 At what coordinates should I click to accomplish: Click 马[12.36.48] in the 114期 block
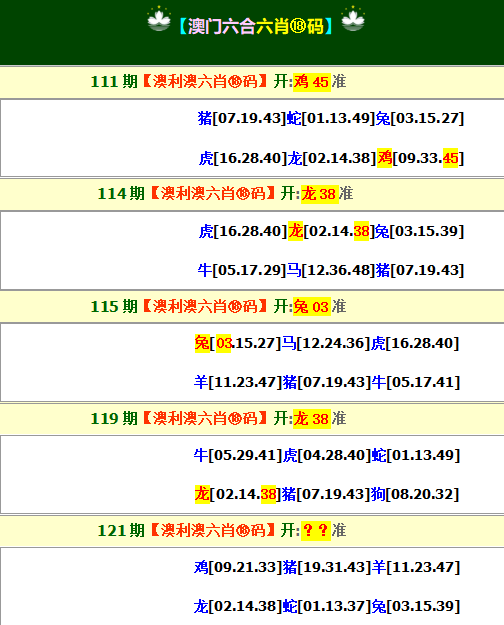pos(331,270)
